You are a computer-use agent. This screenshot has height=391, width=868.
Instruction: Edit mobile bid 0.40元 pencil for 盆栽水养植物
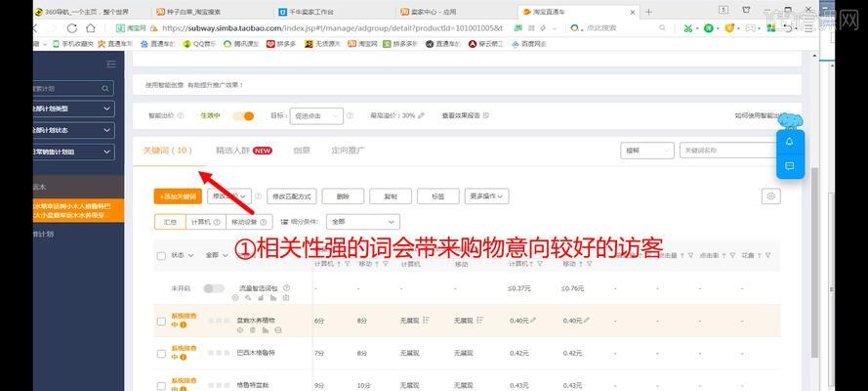tap(587, 320)
